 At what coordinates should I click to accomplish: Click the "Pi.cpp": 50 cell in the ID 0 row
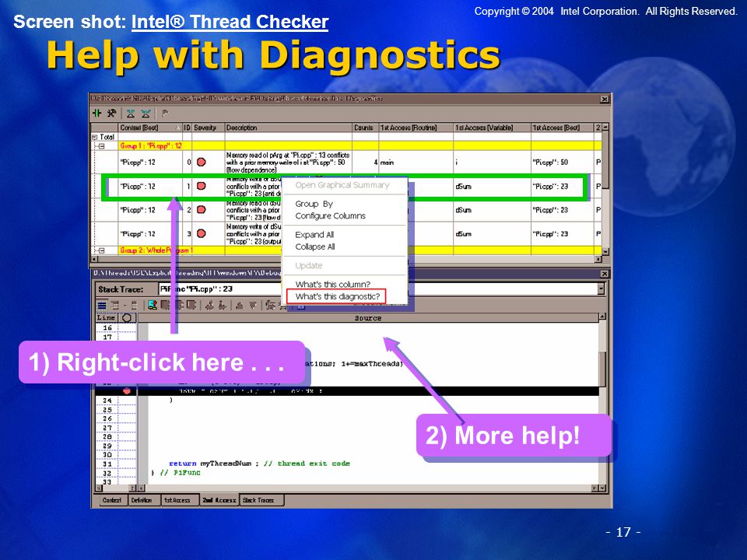click(x=562, y=163)
